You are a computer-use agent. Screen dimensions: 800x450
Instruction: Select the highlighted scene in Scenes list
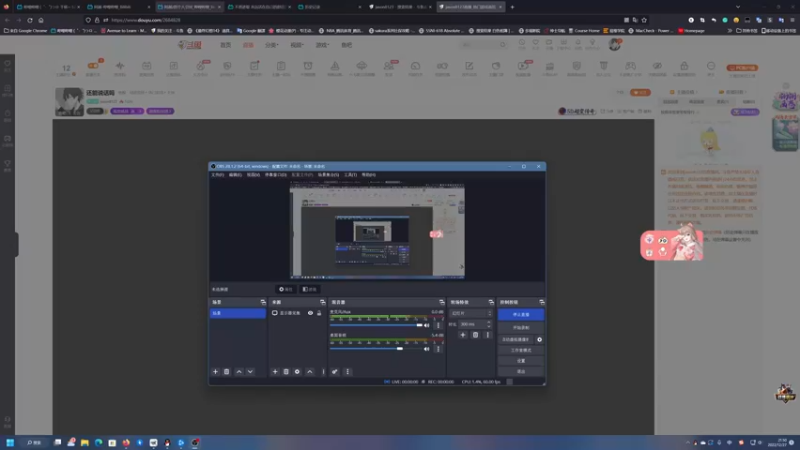pos(238,313)
